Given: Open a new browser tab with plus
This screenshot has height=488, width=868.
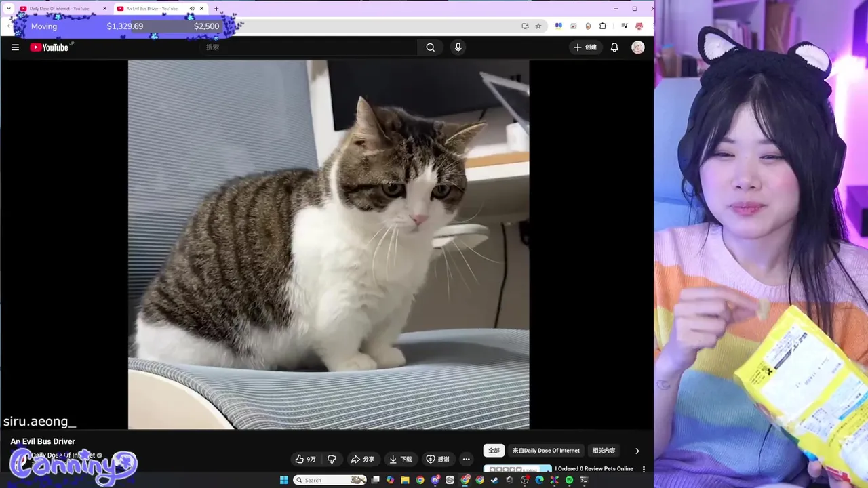Looking at the screenshot, I should click(x=216, y=9).
